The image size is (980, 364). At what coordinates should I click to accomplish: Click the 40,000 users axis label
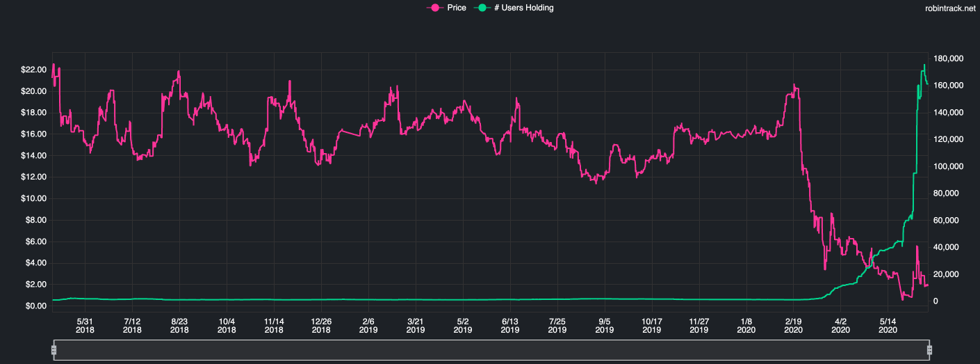pos(947,248)
